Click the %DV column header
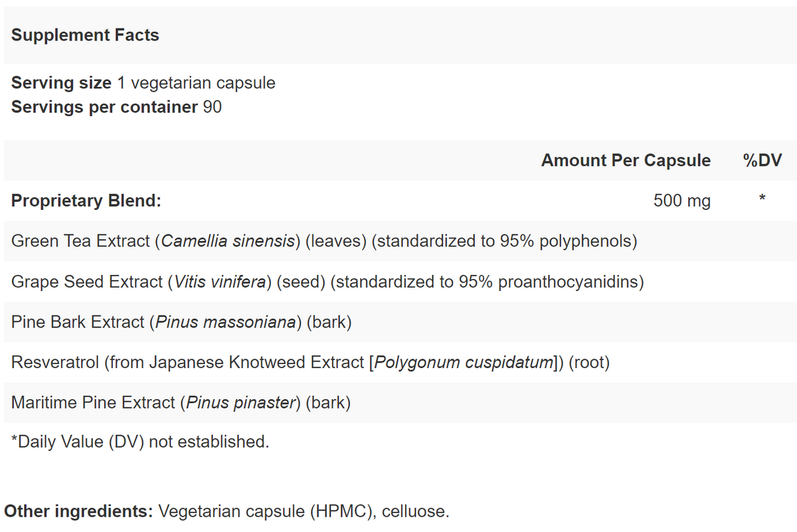The image size is (797, 532). [762, 161]
